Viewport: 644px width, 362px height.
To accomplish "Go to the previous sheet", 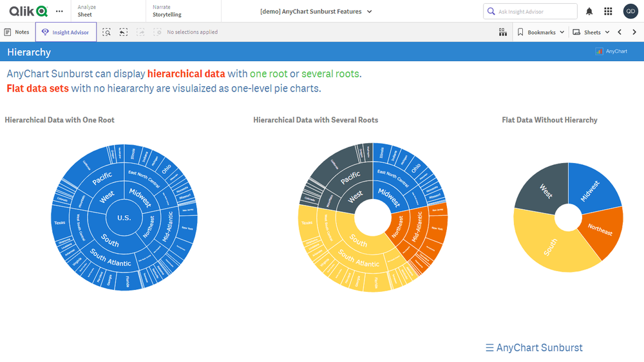I will [x=620, y=32].
